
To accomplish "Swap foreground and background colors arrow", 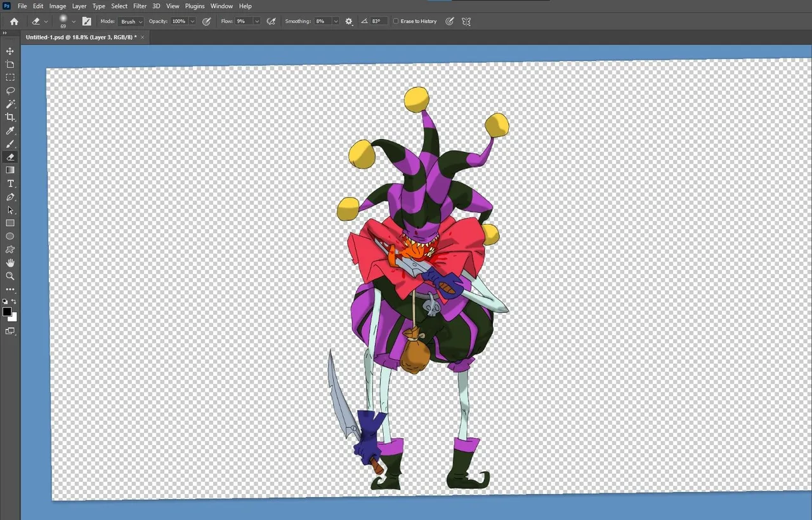I will [x=14, y=302].
